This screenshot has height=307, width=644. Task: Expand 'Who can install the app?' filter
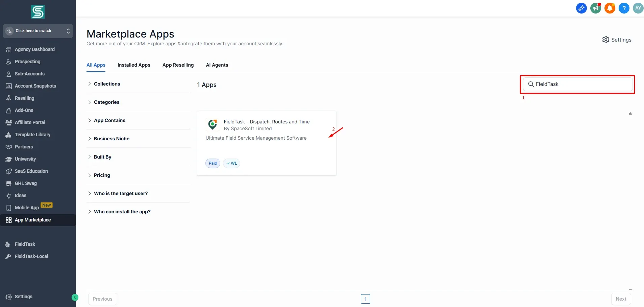(x=139, y=212)
